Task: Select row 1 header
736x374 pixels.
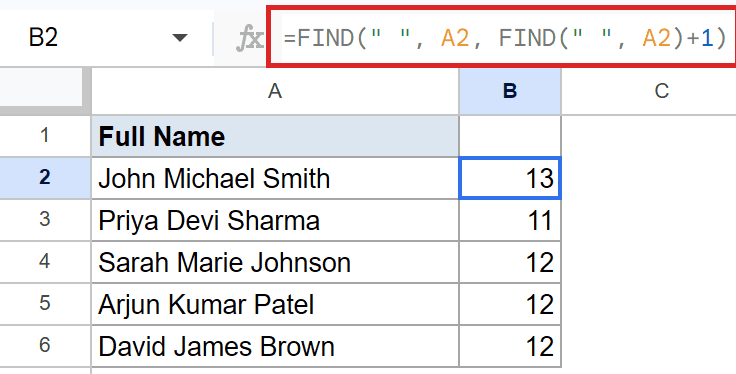Action: [45, 136]
